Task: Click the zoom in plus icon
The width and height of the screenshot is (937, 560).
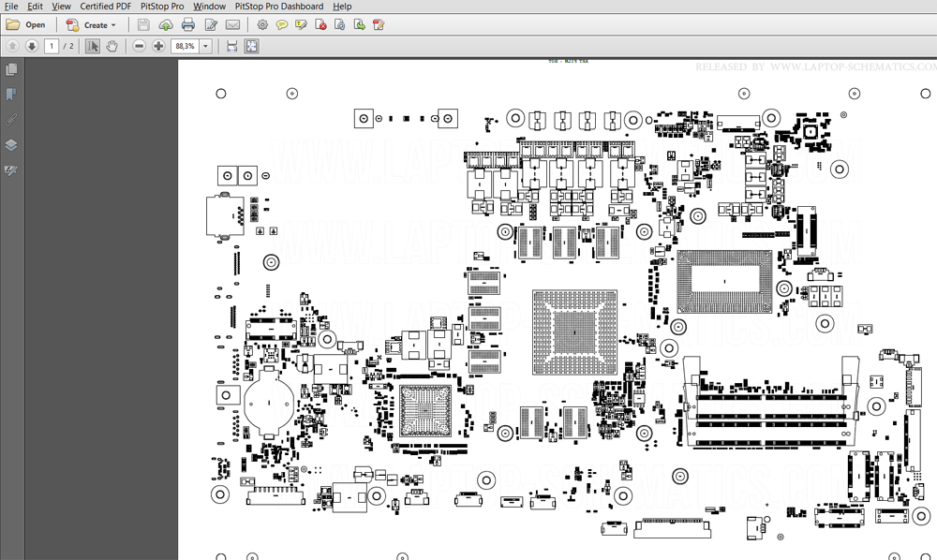Action: [x=158, y=46]
